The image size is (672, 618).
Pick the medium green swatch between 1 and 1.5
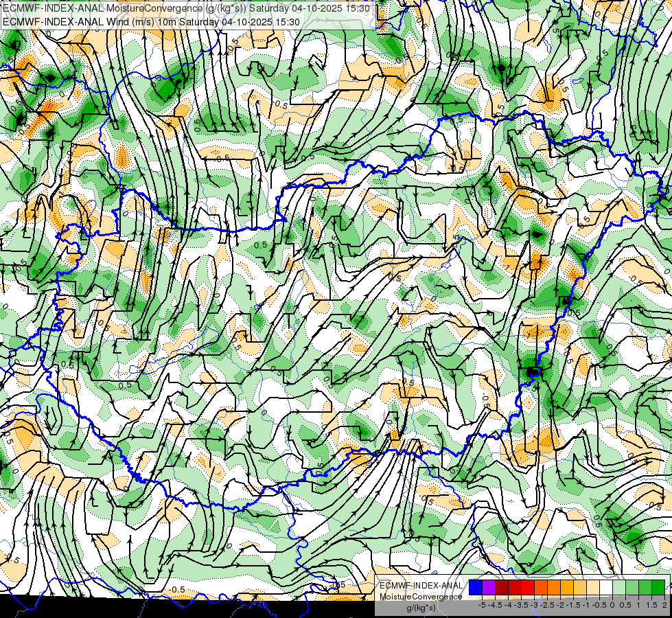[x=645, y=587]
